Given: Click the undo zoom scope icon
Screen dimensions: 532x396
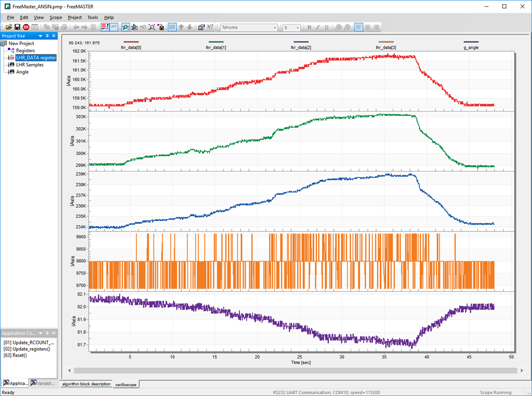Looking at the screenshot, I should tap(143, 27).
